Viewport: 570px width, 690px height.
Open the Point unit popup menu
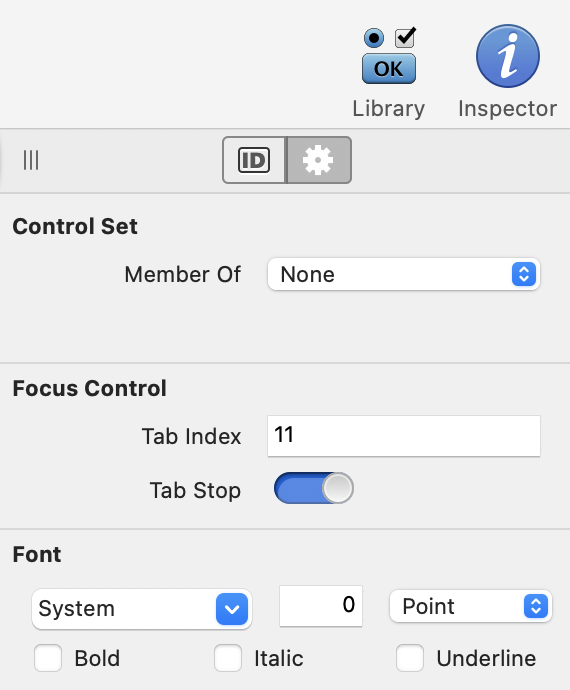coord(471,606)
